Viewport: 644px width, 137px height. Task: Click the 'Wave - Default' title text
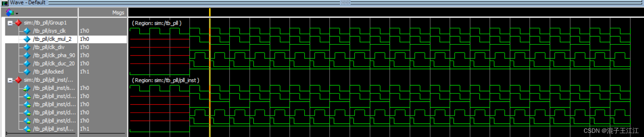click(28, 3)
